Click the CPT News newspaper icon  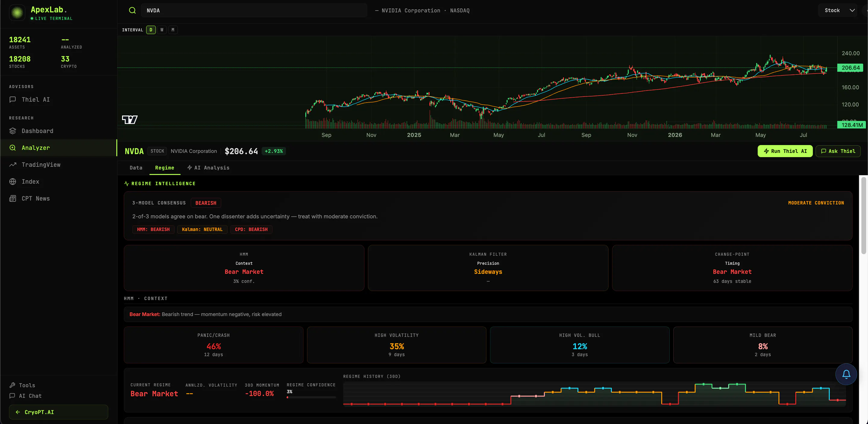[x=13, y=198]
